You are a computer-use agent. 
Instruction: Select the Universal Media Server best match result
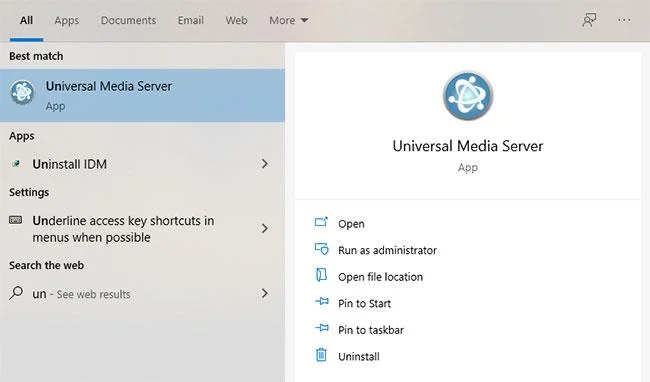pyautogui.click(x=142, y=95)
